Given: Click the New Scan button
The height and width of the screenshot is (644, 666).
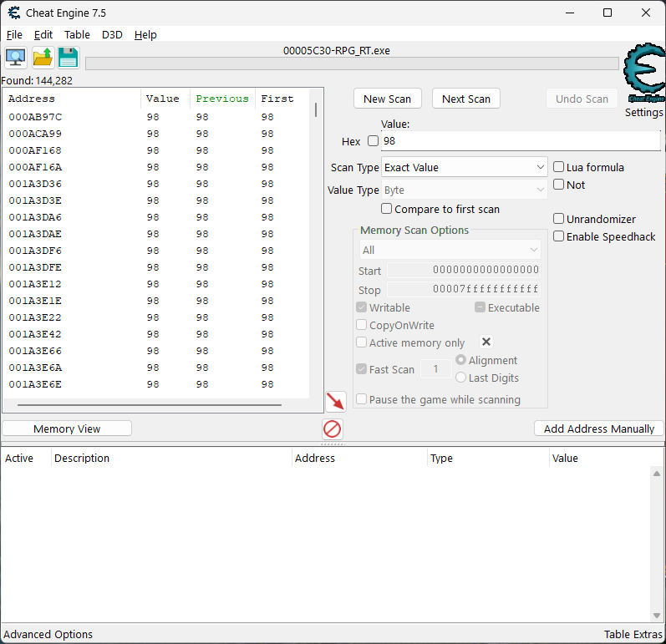Looking at the screenshot, I should 388,99.
